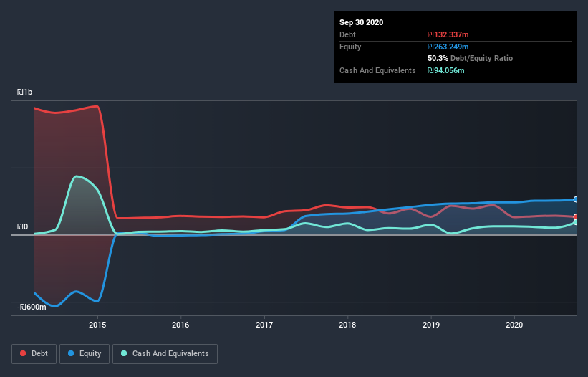The width and height of the screenshot is (588, 377).
Task: Click the -₪600m y-axis label
Action: coord(32,307)
